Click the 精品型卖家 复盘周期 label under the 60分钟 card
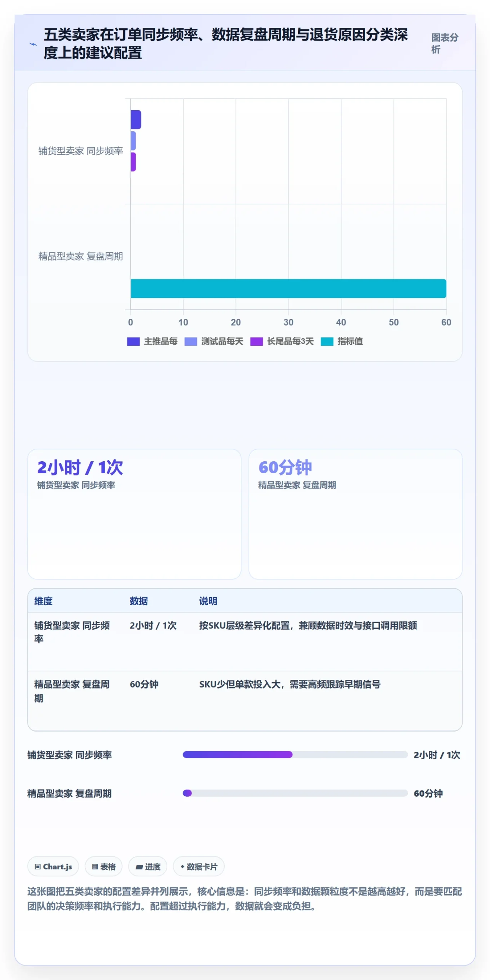 coord(297,485)
